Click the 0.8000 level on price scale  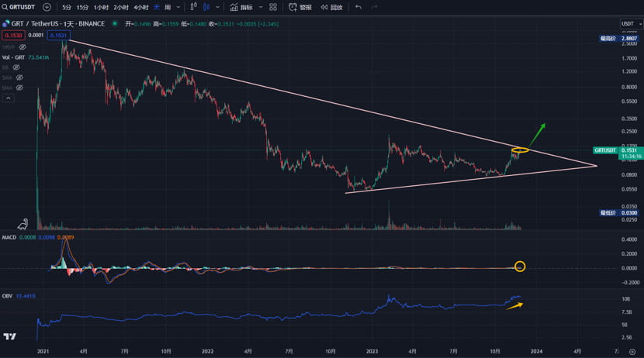629,87
